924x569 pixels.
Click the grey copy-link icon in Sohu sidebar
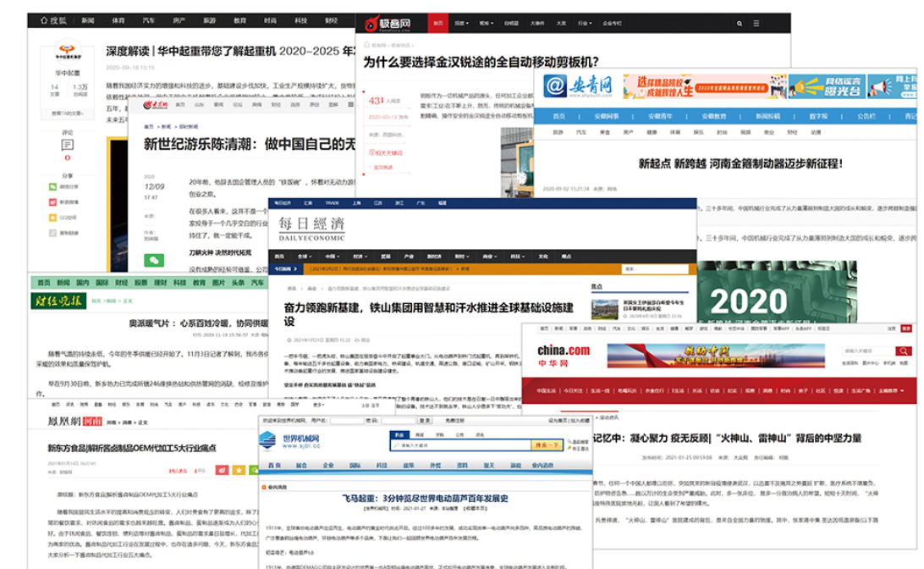[x=53, y=233]
